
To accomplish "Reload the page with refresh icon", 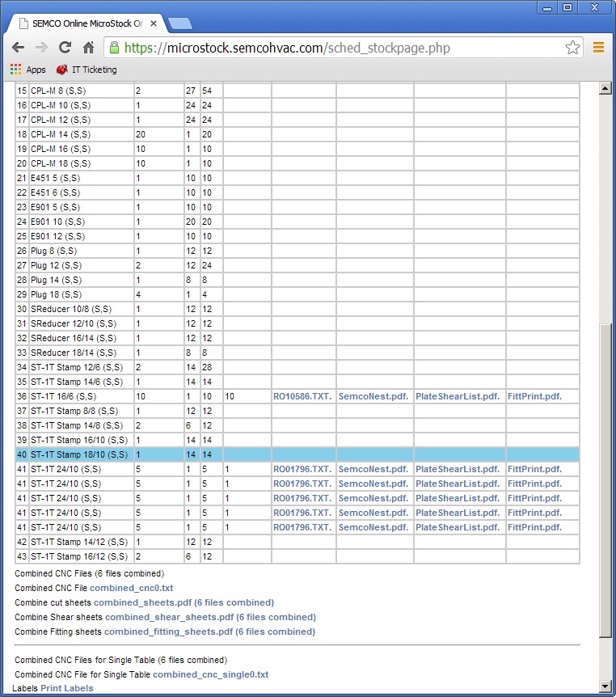I will pyautogui.click(x=65, y=48).
